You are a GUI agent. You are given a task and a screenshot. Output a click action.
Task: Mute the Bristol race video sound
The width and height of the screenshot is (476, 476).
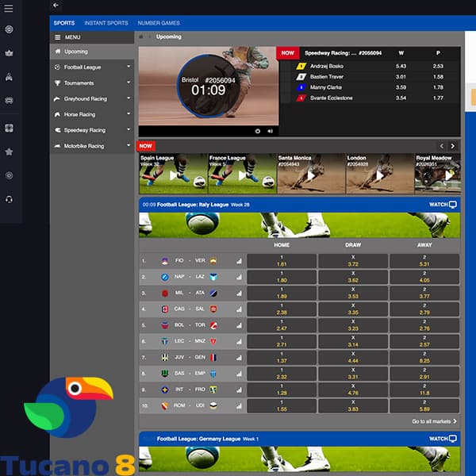(x=270, y=131)
